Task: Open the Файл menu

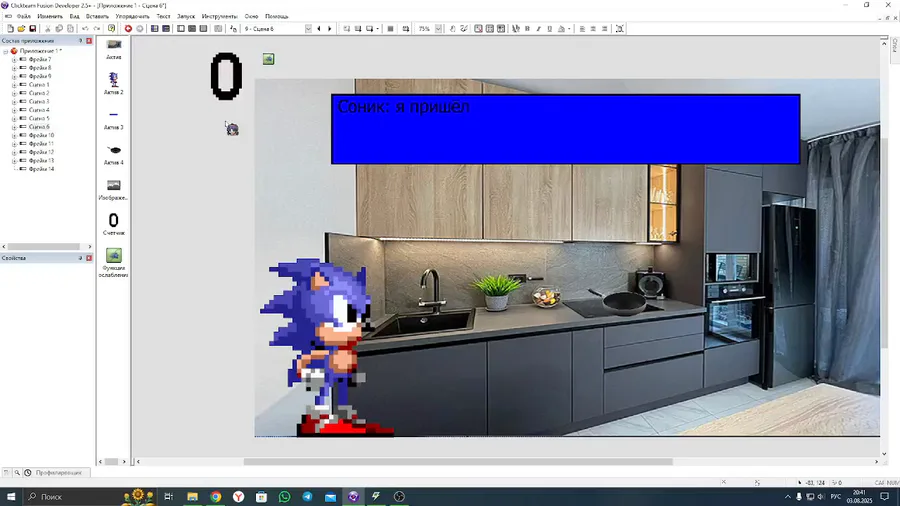Action: point(24,17)
